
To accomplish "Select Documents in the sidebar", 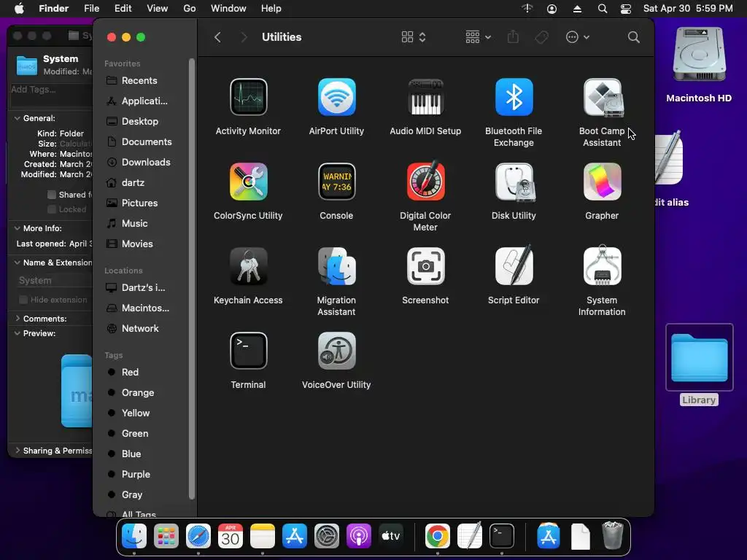I will (146, 142).
